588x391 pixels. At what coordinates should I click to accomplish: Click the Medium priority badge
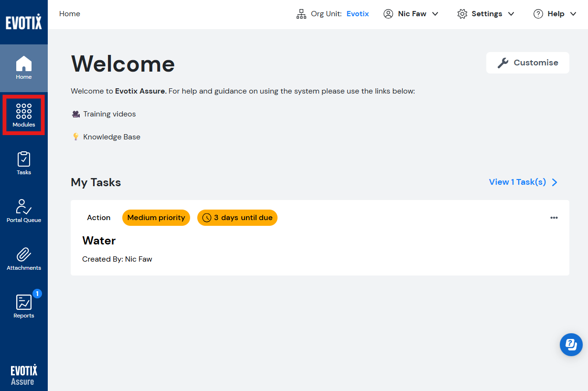coord(156,218)
